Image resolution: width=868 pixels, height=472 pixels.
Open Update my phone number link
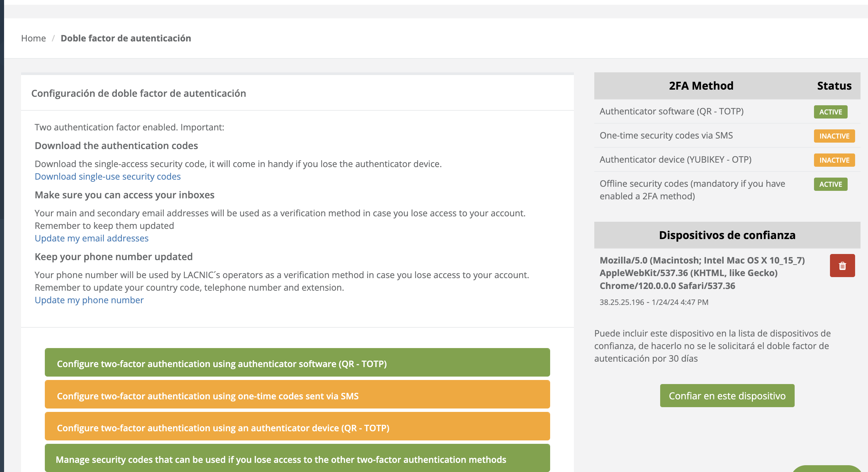(x=89, y=300)
